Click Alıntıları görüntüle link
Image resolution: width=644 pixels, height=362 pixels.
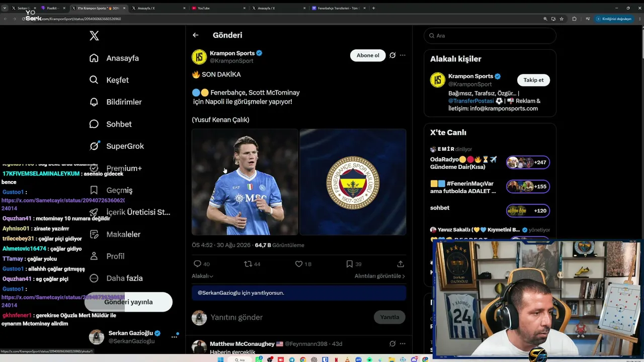point(380,276)
